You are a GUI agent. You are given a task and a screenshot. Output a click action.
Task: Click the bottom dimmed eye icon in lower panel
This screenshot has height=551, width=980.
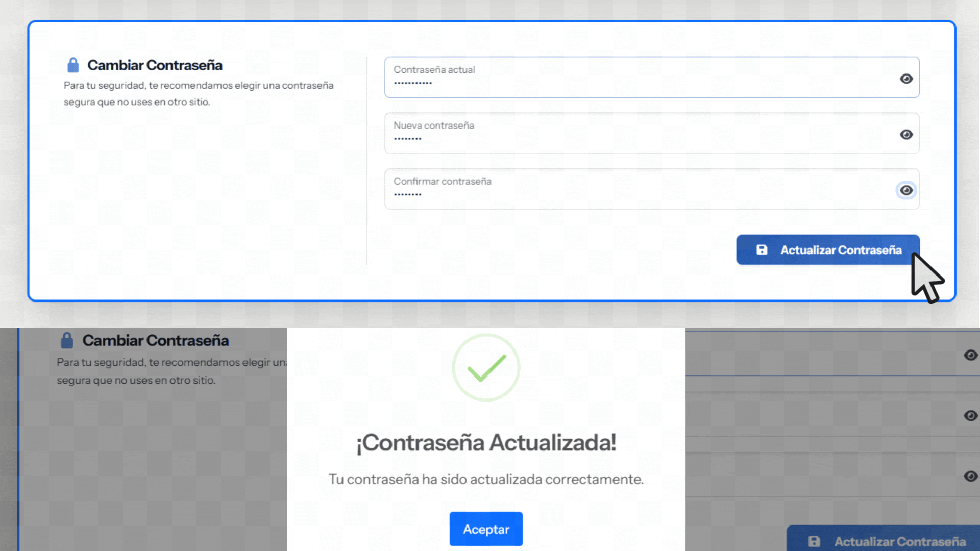970,476
